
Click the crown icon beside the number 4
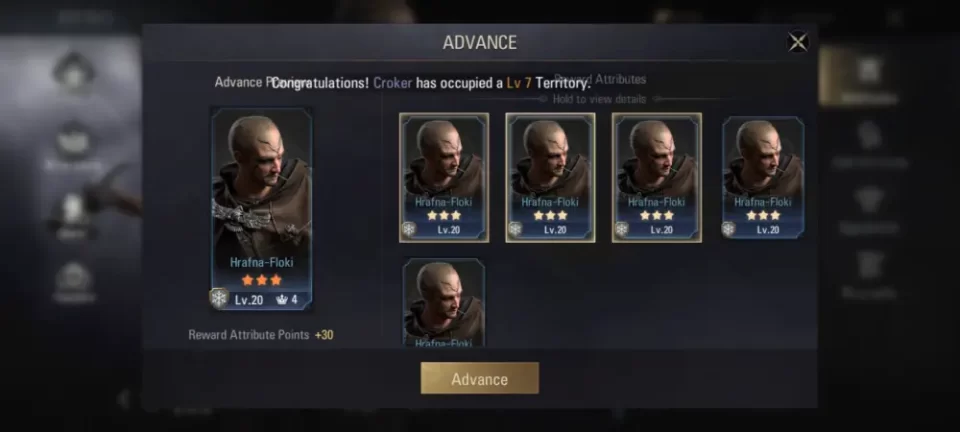point(282,300)
